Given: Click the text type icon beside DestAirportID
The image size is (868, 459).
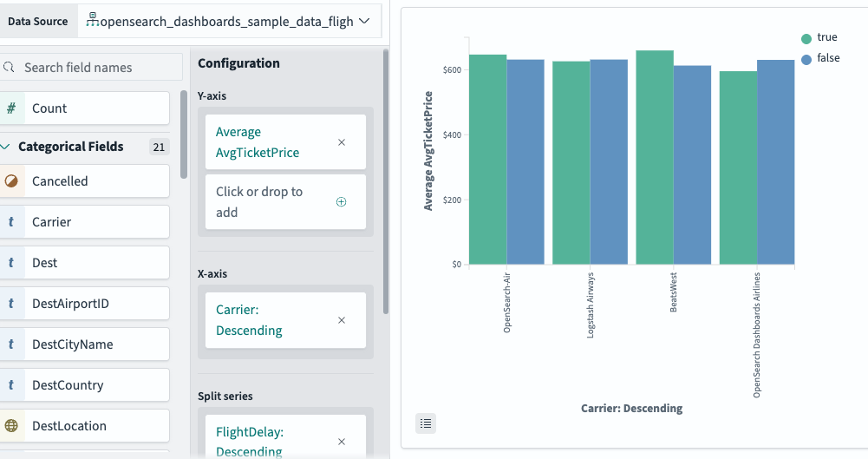Looking at the screenshot, I should pyautogui.click(x=11, y=304).
